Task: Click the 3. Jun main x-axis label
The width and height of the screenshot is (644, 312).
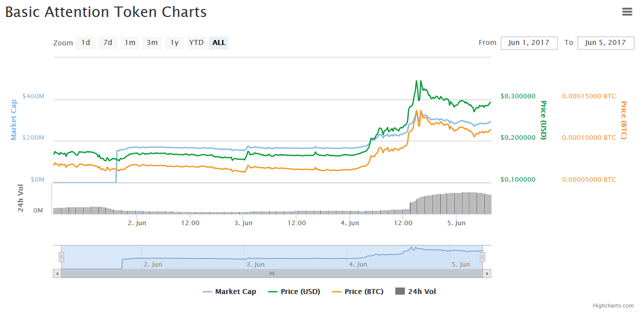Action: [244, 223]
